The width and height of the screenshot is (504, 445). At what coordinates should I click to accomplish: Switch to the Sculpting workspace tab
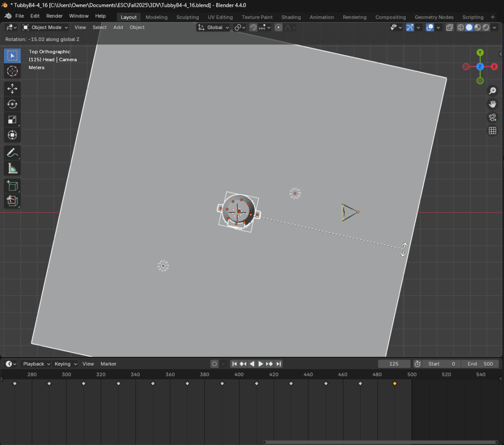(x=187, y=17)
